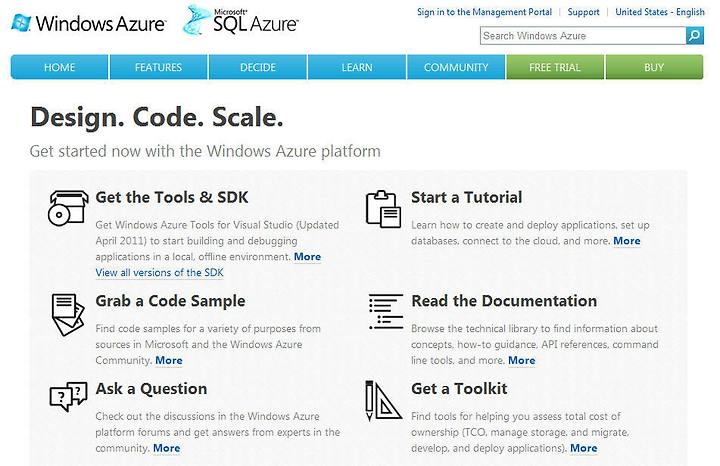Click the Toolkit pencil and ruler icon
Viewport: 720px width, 466px height.
tap(382, 400)
